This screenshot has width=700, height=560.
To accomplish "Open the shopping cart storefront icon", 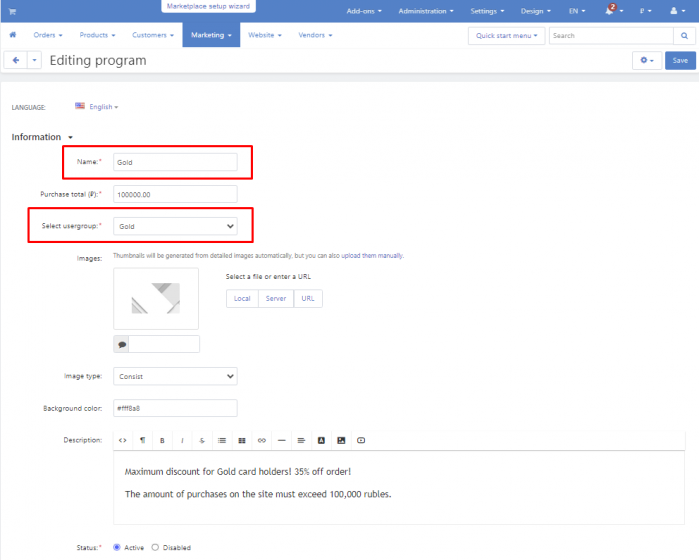I will (12, 11).
